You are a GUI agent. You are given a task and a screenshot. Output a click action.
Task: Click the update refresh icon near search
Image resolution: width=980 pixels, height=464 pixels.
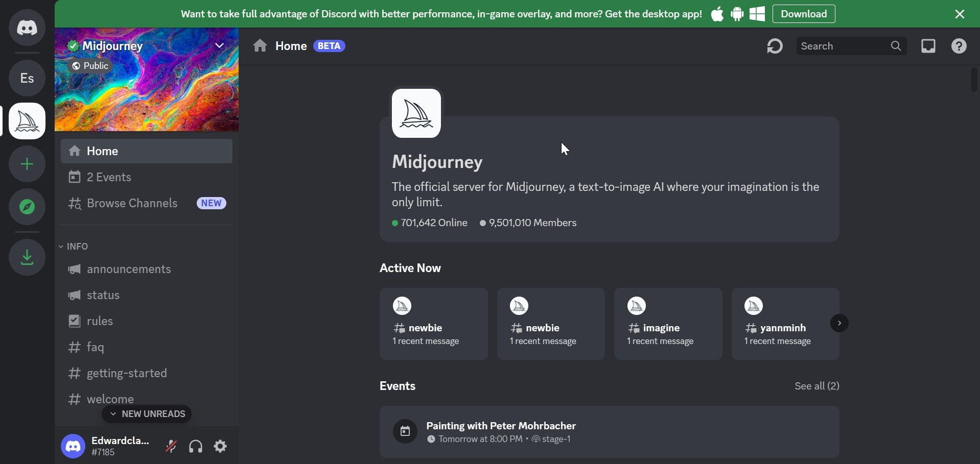tap(775, 46)
